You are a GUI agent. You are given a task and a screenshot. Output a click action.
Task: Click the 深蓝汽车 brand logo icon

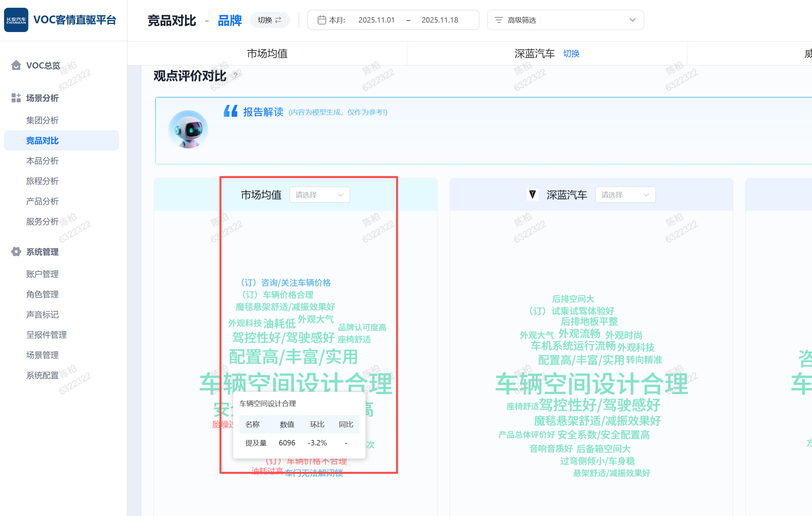click(533, 195)
